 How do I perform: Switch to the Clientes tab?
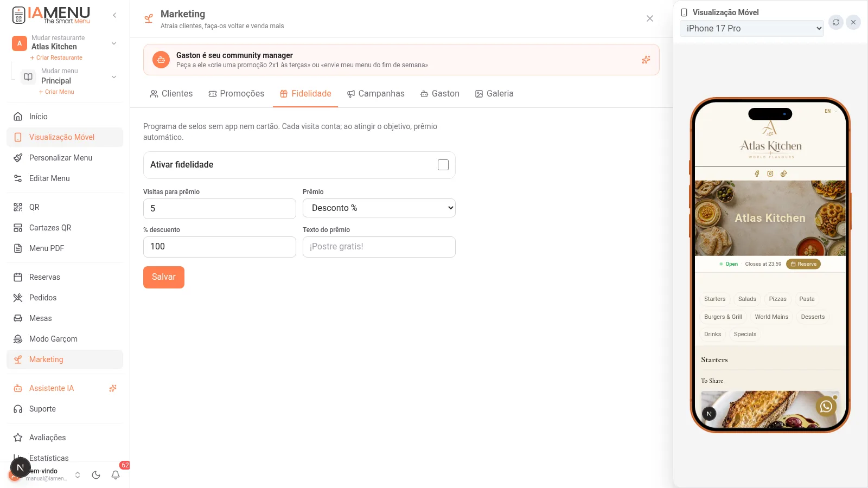[x=171, y=94]
